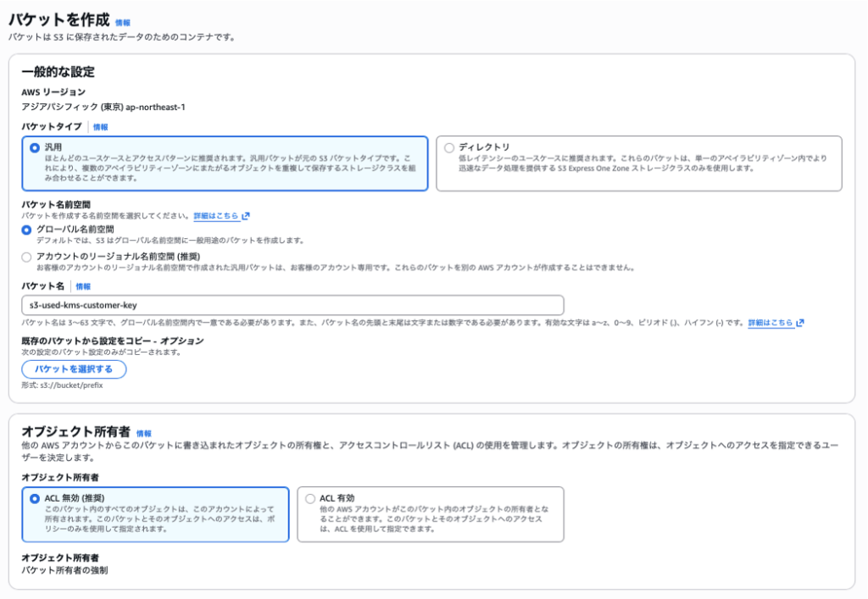
Task: Open 情報 link beside バケットを作成 heading
Action: click(x=122, y=23)
